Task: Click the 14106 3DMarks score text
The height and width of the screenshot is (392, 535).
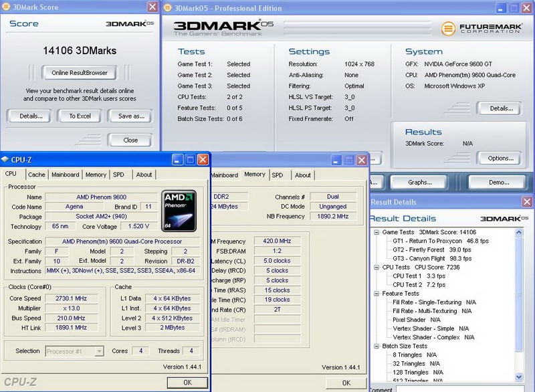Action: (80, 51)
